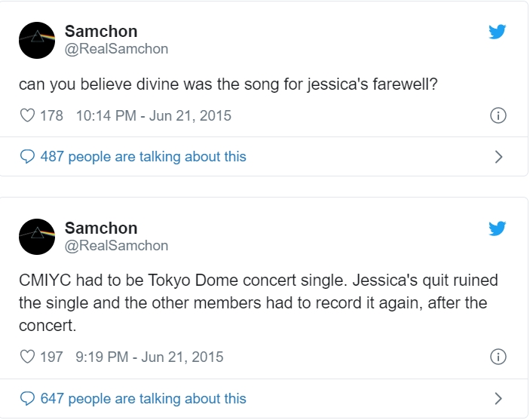
Task: Like the tweet about Jessica's farewell song
Action: pos(27,115)
